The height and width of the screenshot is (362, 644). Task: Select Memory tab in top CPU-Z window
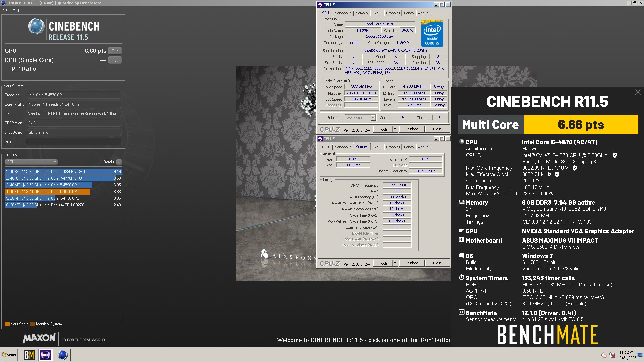pyautogui.click(x=362, y=13)
